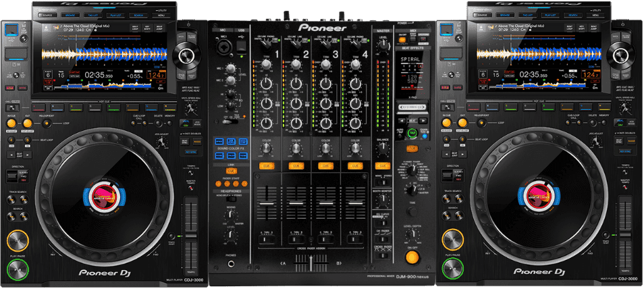Activate SPACE sound color FX on mixer
Viewport: 644px width, 289px height.
220,141
